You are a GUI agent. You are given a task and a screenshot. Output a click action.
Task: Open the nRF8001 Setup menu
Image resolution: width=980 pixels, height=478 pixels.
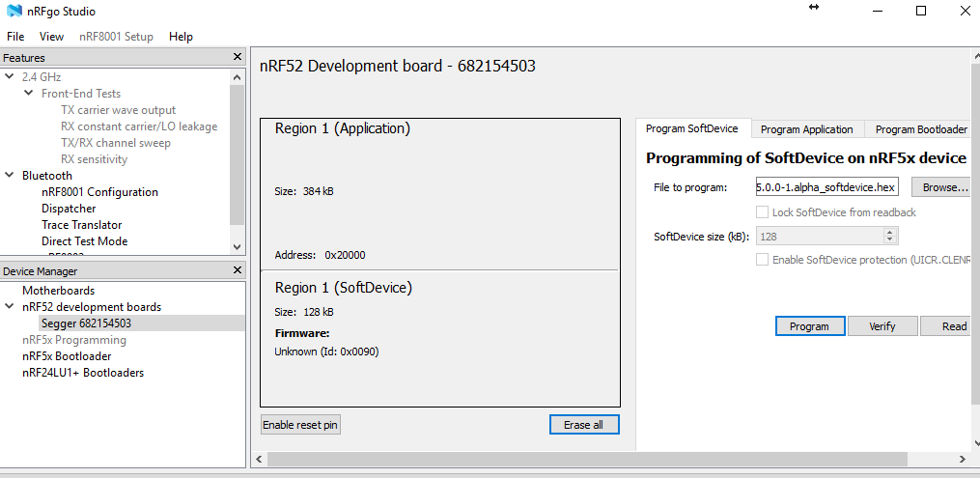pyautogui.click(x=116, y=37)
